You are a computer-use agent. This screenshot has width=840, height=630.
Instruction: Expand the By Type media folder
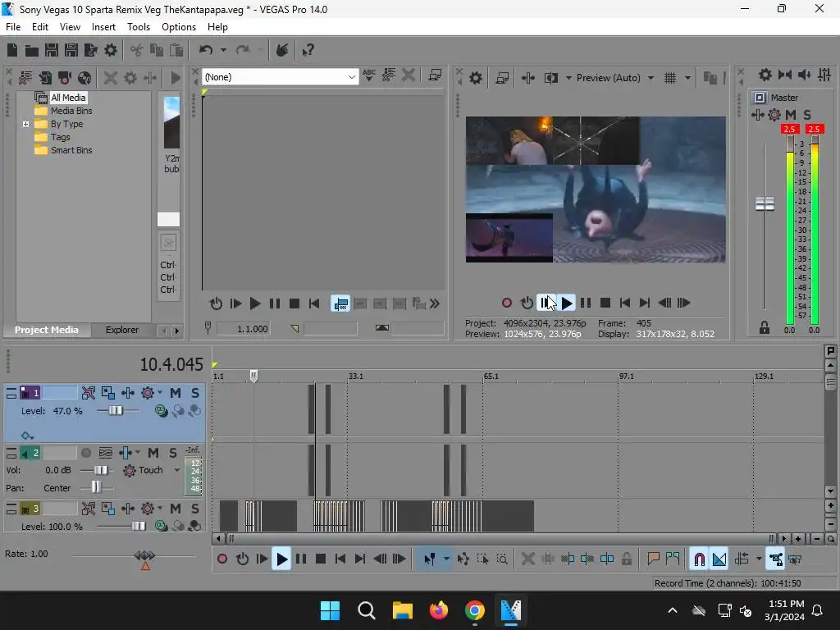[x=25, y=125]
